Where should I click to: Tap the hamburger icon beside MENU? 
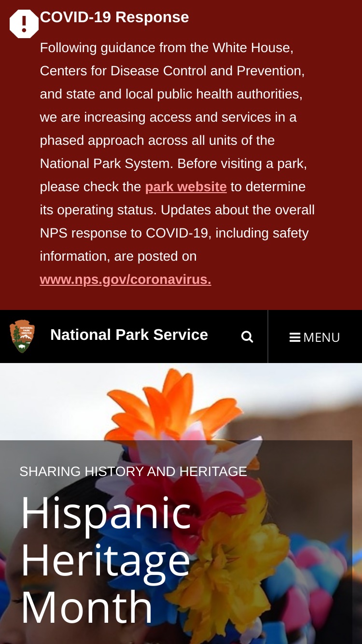[295, 337]
